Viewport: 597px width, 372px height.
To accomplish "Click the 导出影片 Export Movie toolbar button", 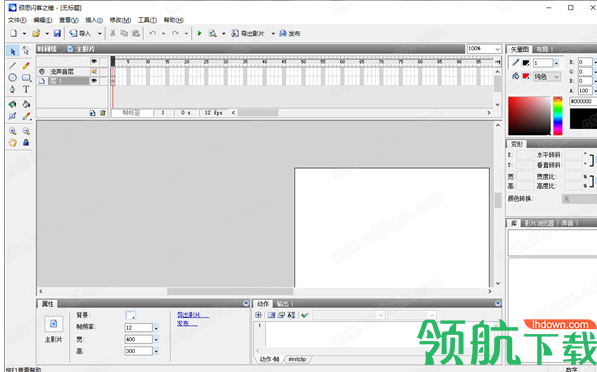I will (x=247, y=34).
